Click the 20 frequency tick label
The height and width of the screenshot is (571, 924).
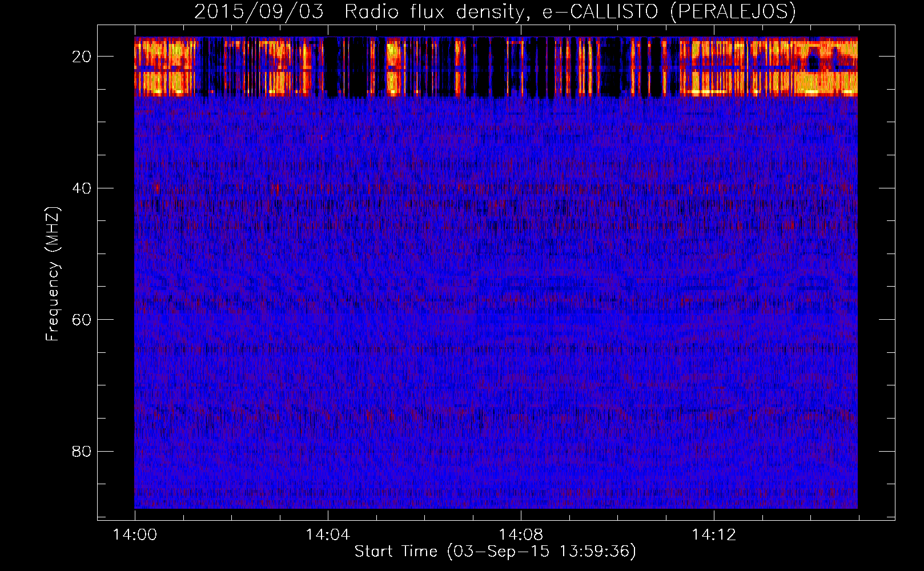[x=82, y=57]
